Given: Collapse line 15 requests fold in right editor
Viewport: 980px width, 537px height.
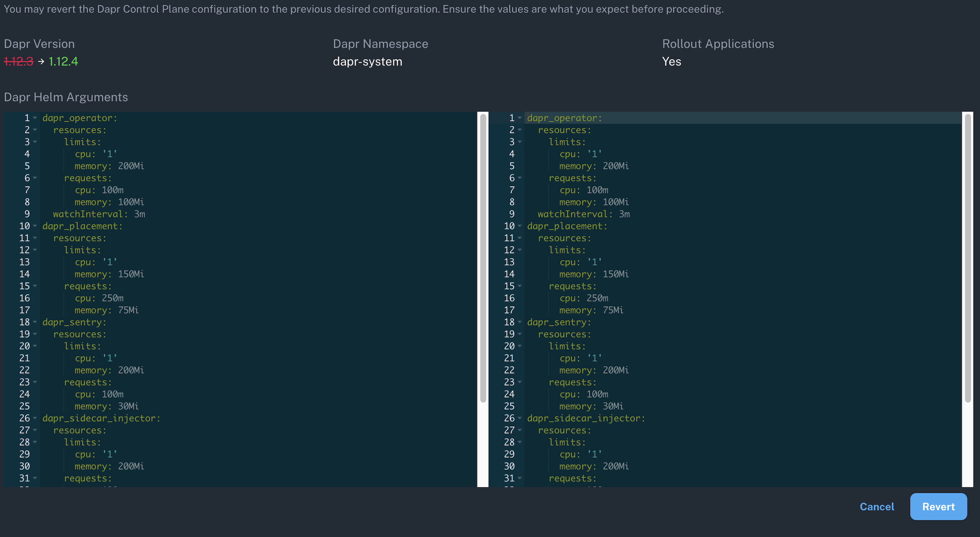Looking at the screenshot, I should click(520, 286).
